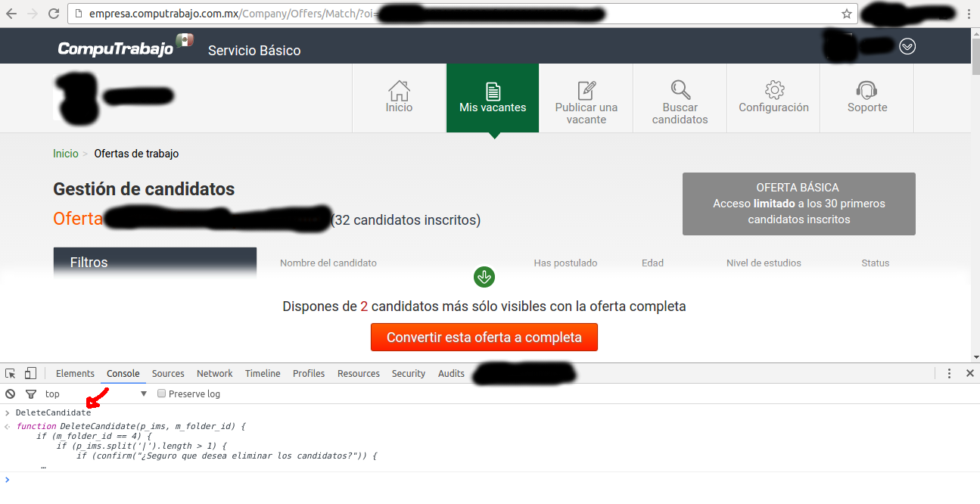980x504 pixels.
Task: Click Convertir esta oferta a completa
Action: tap(484, 338)
